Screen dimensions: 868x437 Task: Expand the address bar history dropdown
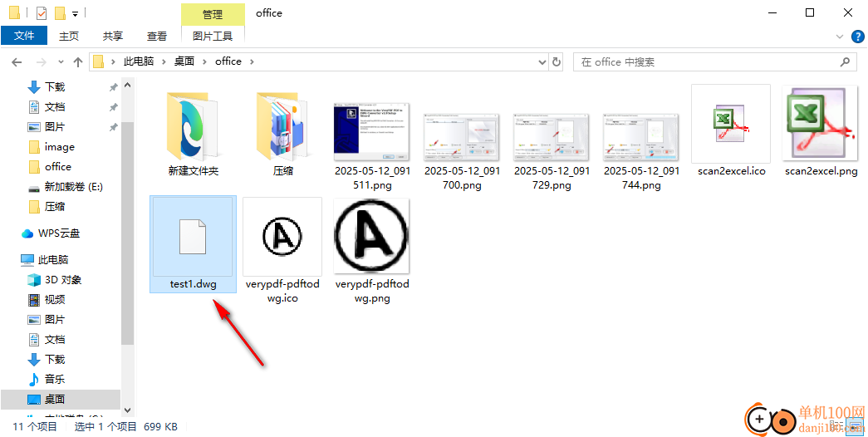click(x=542, y=62)
